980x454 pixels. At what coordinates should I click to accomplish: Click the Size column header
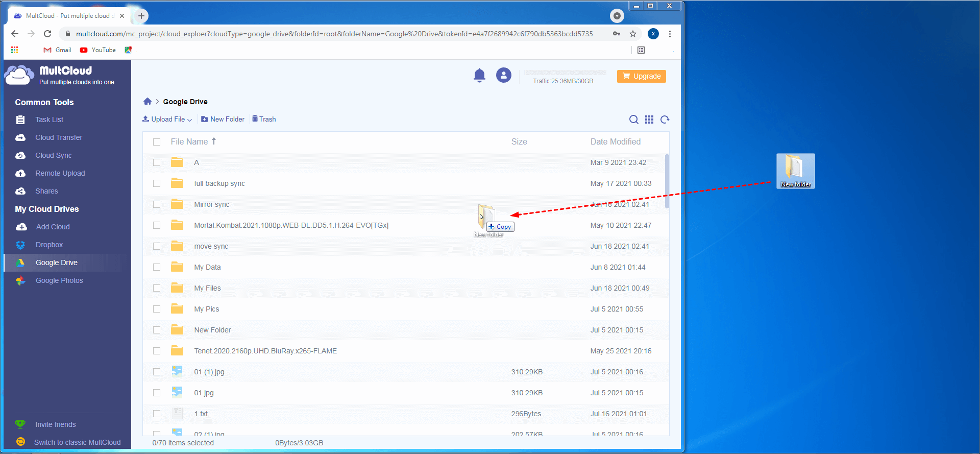[x=519, y=142]
